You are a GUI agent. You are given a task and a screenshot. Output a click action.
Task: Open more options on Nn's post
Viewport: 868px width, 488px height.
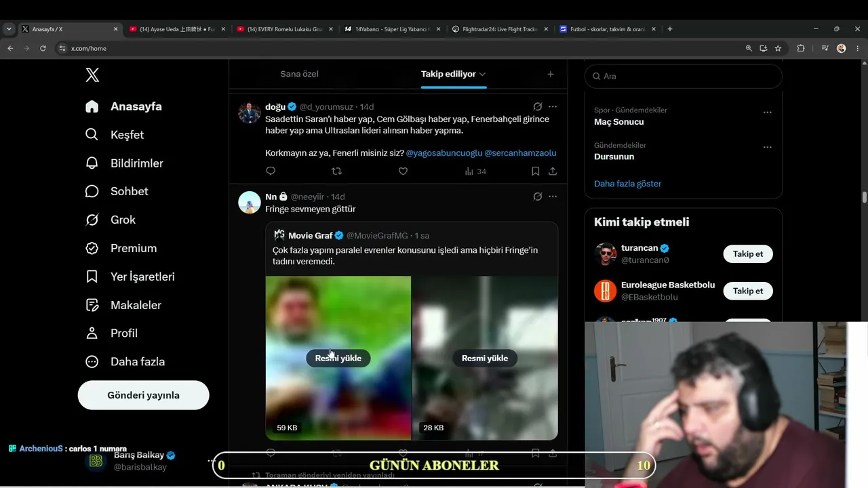click(553, 197)
